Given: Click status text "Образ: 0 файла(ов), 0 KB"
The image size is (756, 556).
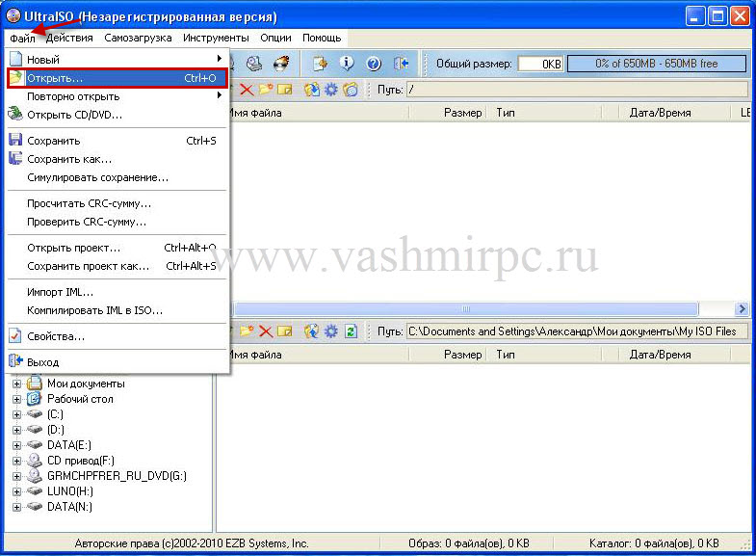Looking at the screenshot, I should click(x=469, y=543).
